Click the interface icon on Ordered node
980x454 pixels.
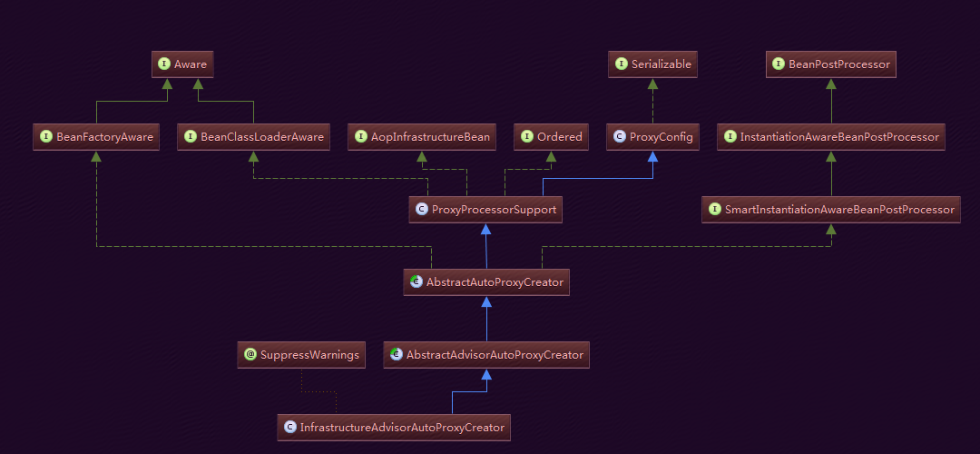tap(527, 137)
